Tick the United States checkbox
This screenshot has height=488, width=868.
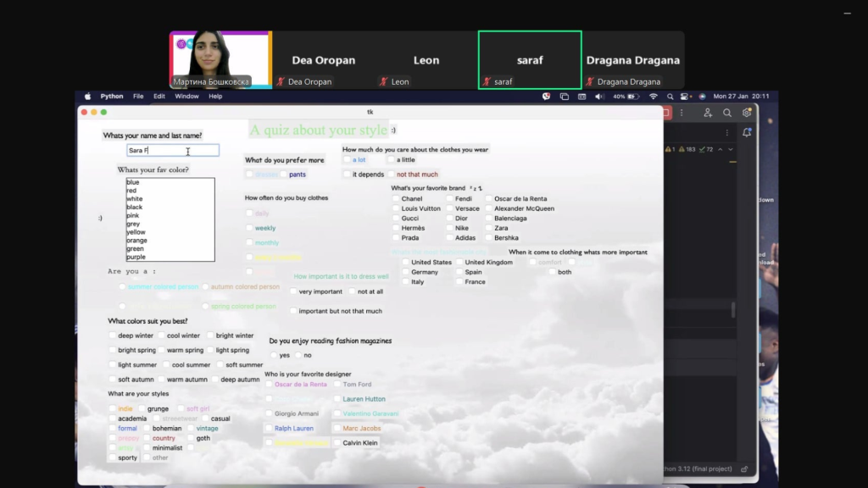[406, 263]
